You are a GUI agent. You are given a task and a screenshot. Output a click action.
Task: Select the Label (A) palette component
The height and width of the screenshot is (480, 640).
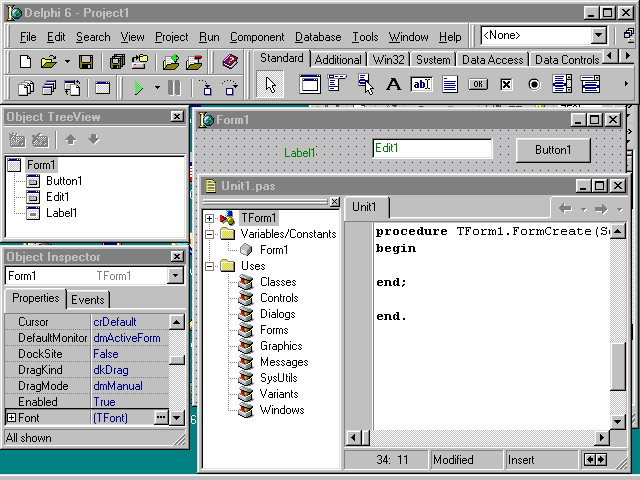pos(393,84)
